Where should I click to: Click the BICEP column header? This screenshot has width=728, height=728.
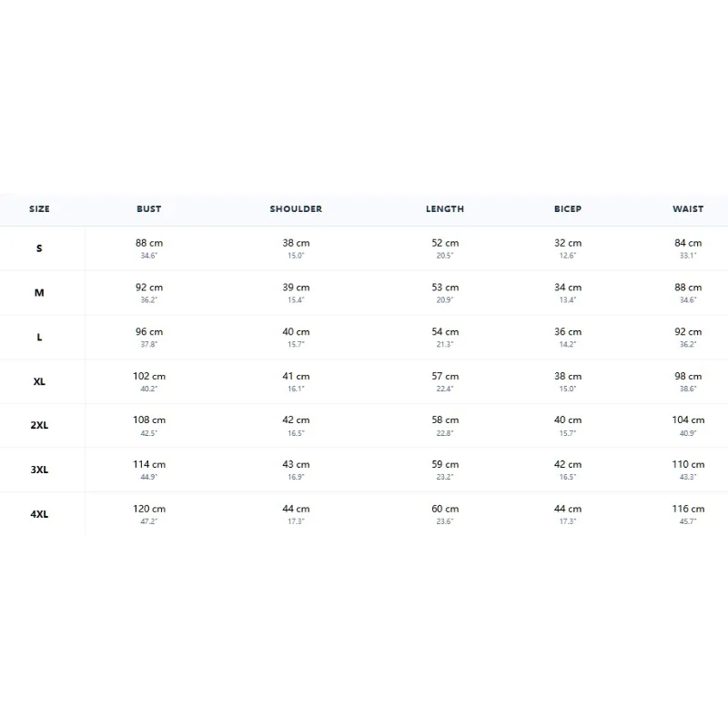click(x=567, y=209)
